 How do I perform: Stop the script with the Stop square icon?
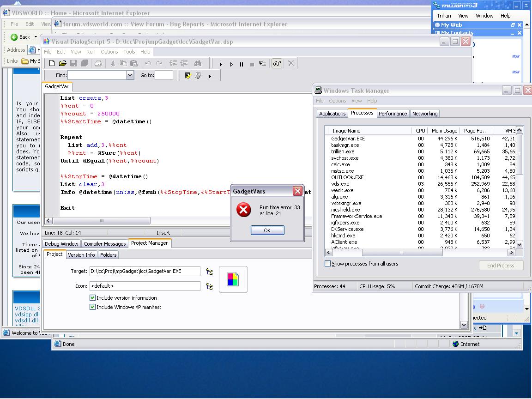click(252, 64)
